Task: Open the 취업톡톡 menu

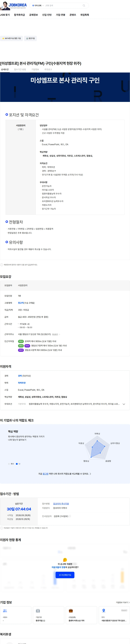Action: click(85, 15)
